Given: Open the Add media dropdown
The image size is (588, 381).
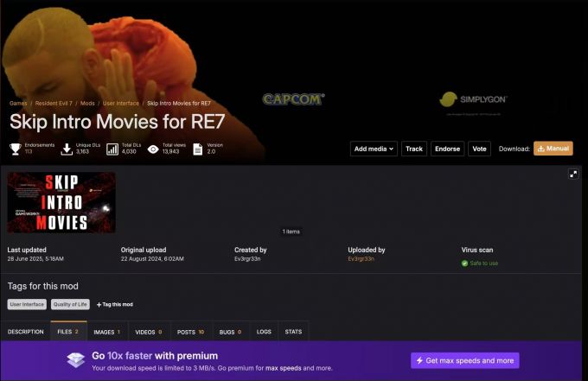Looking at the screenshot, I should pos(374,149).
